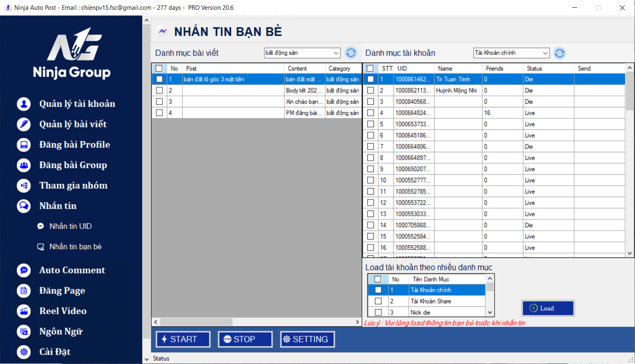Click the Ngôn Ngữ language icon

click(24, 331)
